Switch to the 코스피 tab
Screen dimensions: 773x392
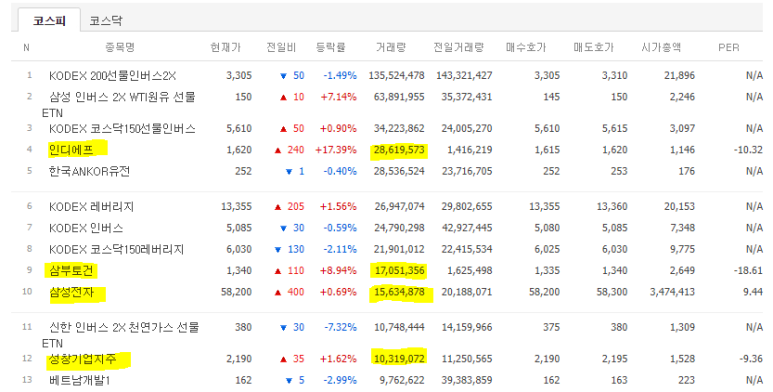point(49,20)
